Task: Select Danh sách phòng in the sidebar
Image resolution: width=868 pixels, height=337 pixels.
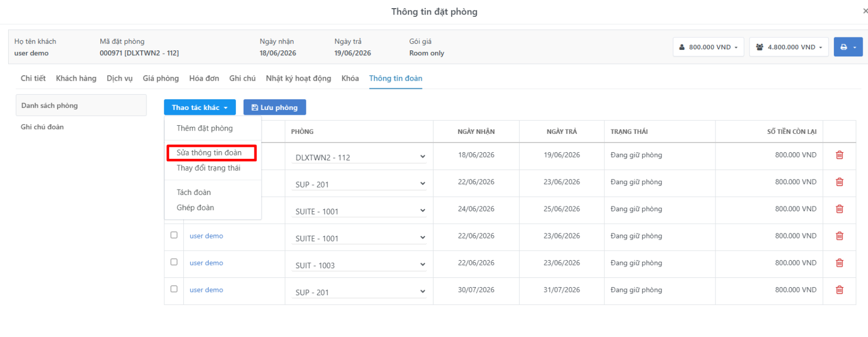Action: click(x=81, y=105)
